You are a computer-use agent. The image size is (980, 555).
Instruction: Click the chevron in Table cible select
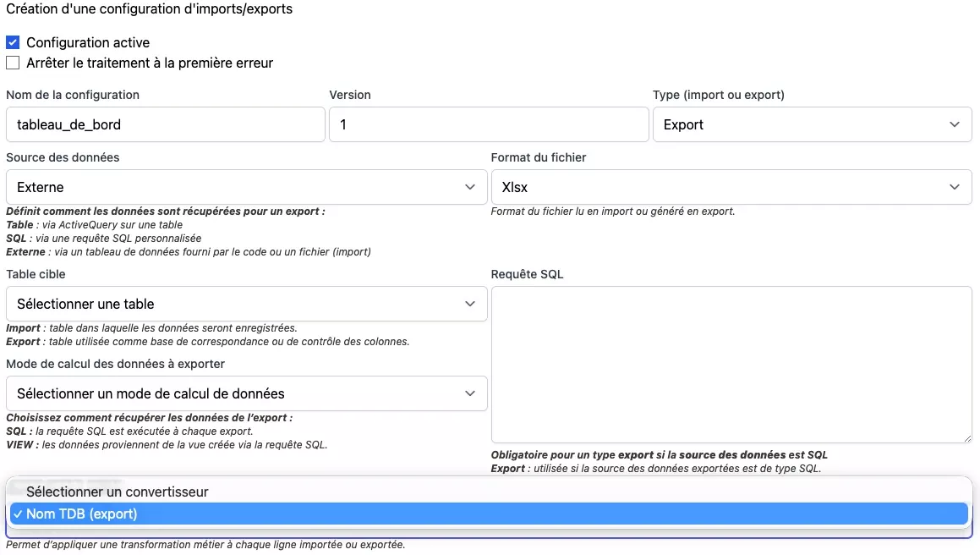470,304
